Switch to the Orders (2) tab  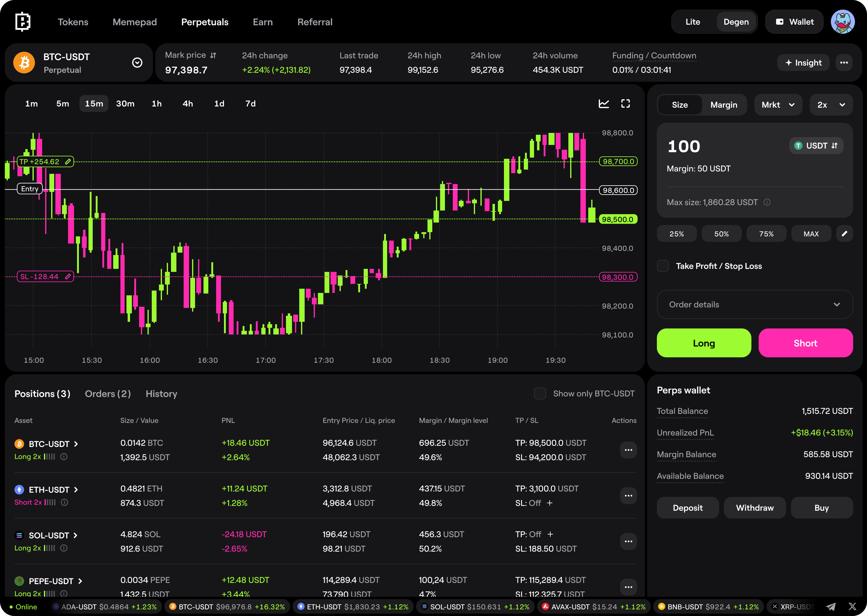[108, 394]
